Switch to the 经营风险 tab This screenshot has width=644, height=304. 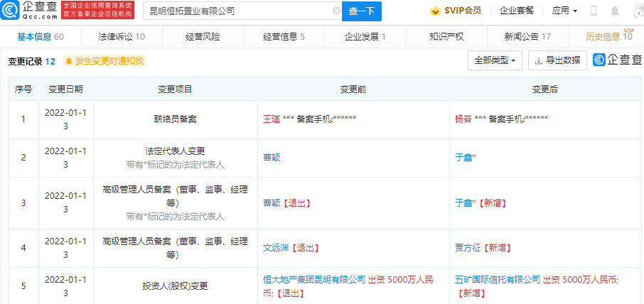(202, 36)
